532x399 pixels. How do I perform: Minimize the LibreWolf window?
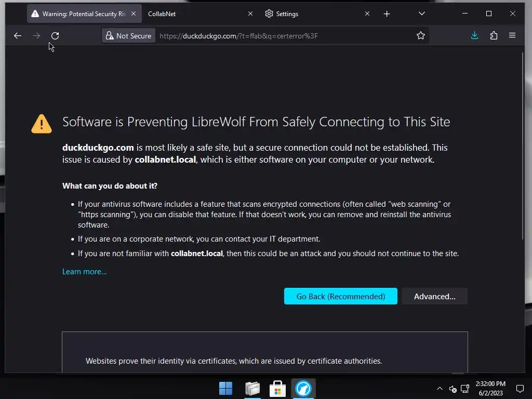pyautogui.click(x=465, y=14)
